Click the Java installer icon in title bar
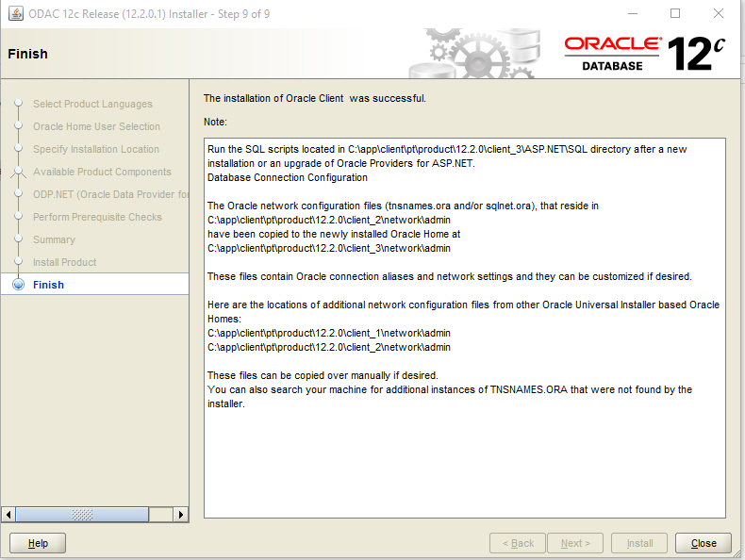745x560 pixels. [16, 13]
